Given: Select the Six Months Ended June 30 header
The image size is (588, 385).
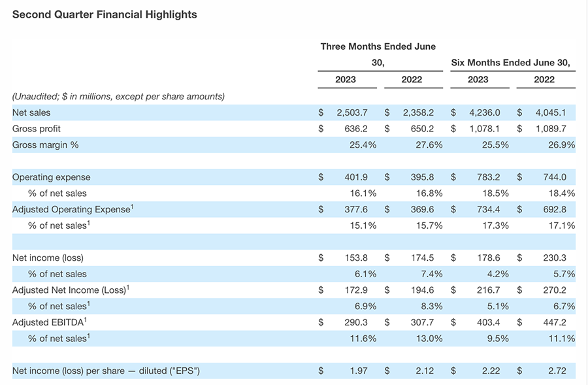Looking at the screenshot, I should pyautogui.click(x=510, y=63).
